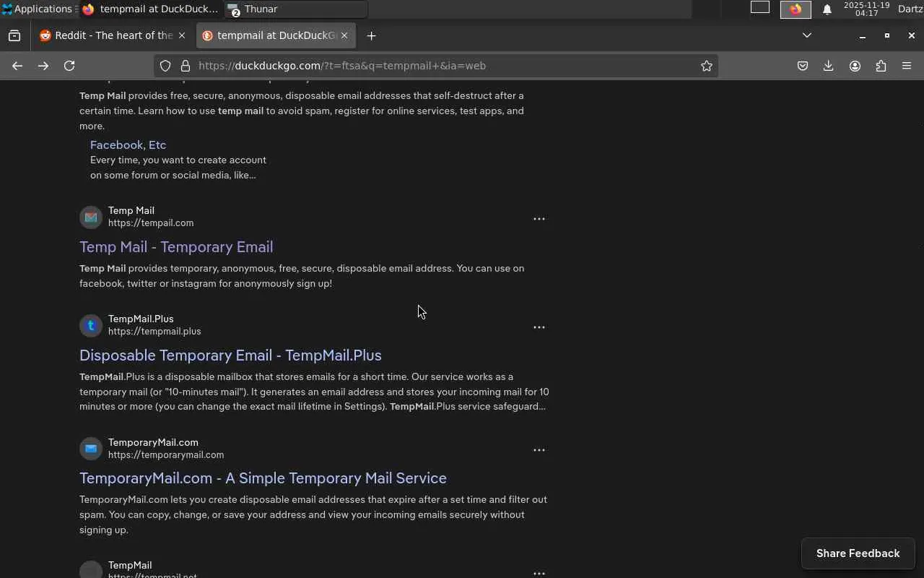Click the TempMail.Plus favicon
The image size is (924, 578).
point(91,325)
